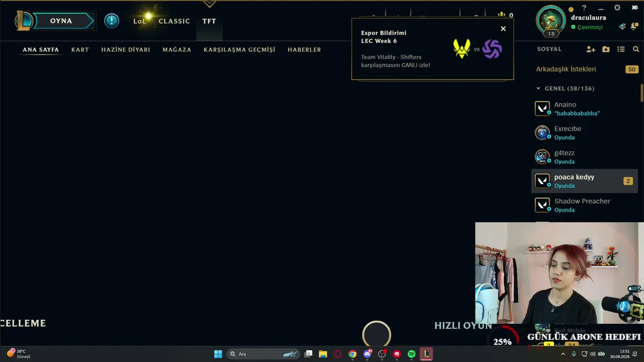The width and height of the screenshot is (644, 362).
Task: Click the Team Vitality logo
Action: pos(461,49)
